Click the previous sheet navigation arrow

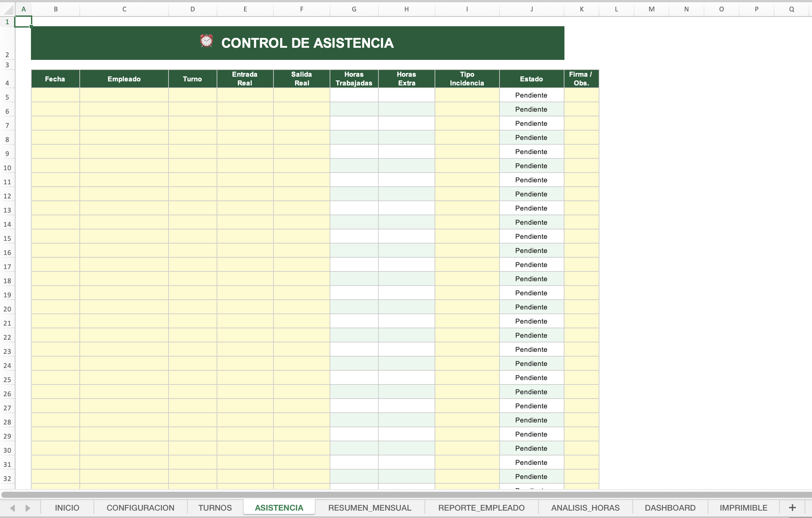tap(12, 508)
